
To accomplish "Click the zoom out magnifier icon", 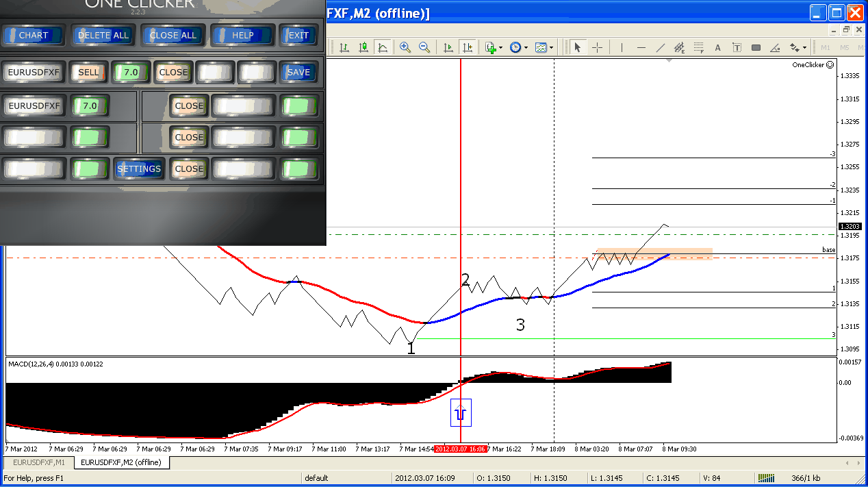I will coord(424,47).
